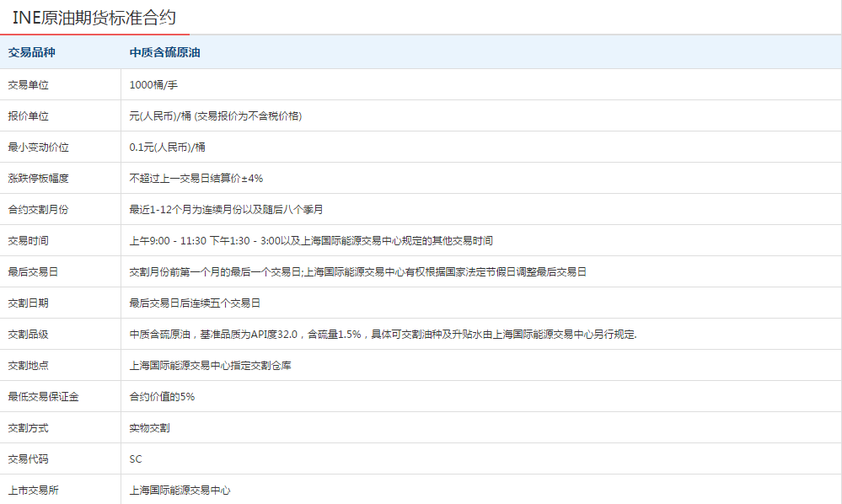Select the value 0.1元(人民币)/桶
The height and width of the screenshot is (504, 842).
click(167, 147)
